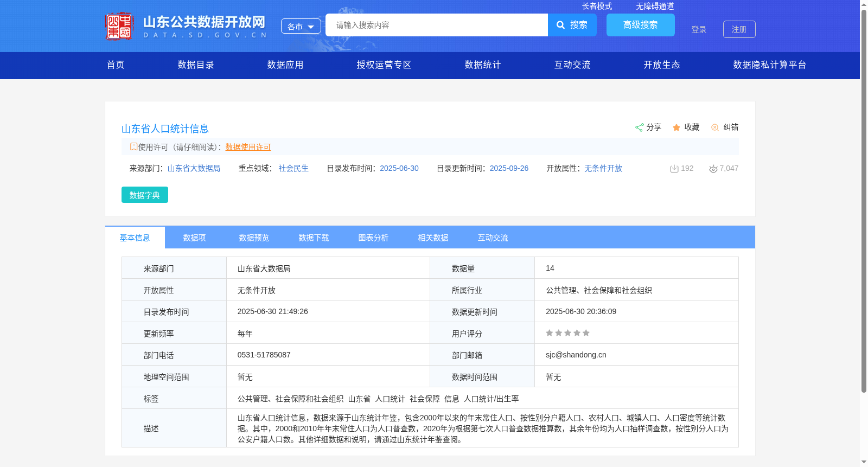Click the share icon beside 分享
The width and height of the screenshot is (868, 467).
point(639,127)
